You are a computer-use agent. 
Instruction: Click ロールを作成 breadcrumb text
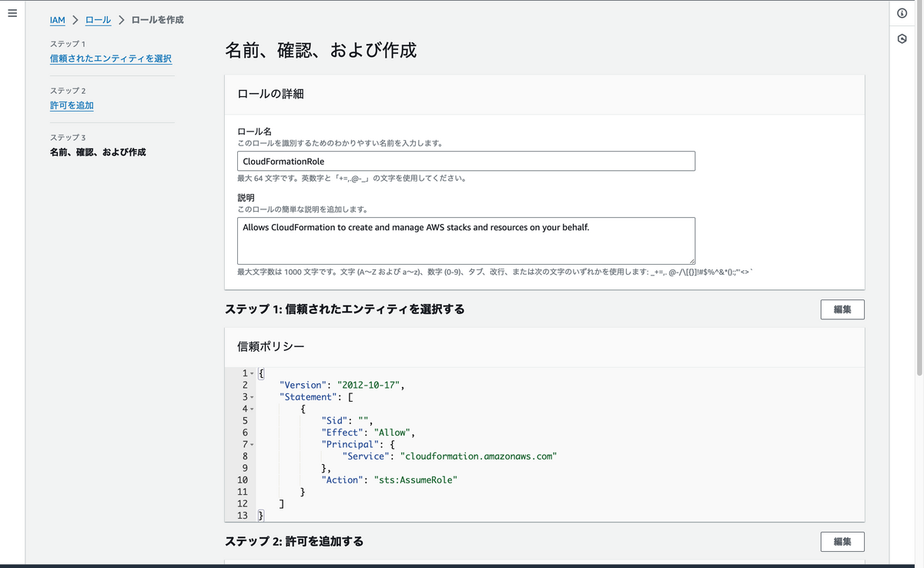157,20
